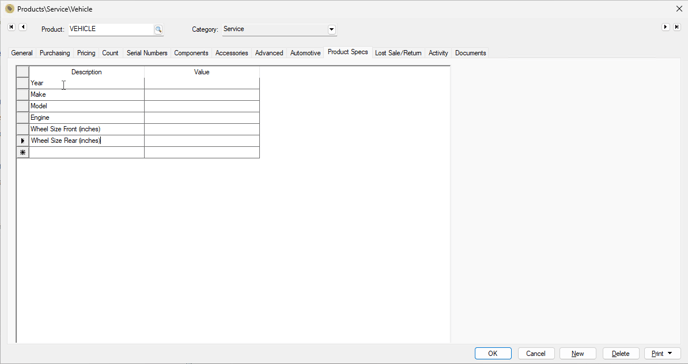Click the application icon in title bar
The image size is (688, 364).
(x=10, y=9)
